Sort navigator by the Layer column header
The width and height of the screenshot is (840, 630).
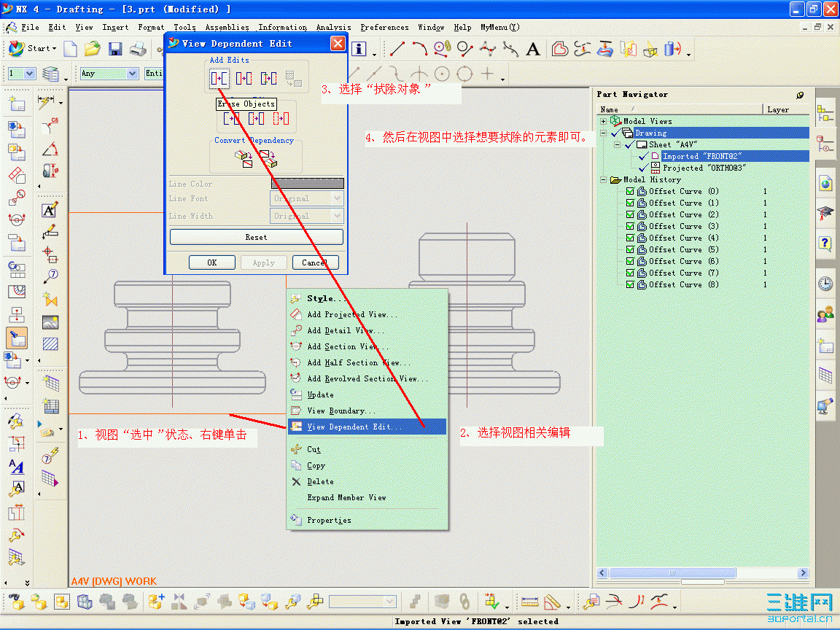(x=785, y=109)
